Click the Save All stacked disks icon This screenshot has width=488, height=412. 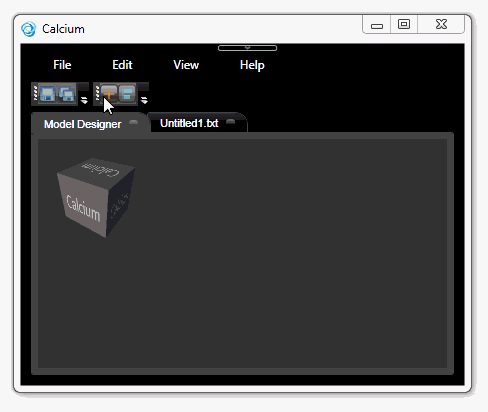[x=67, y=93]
